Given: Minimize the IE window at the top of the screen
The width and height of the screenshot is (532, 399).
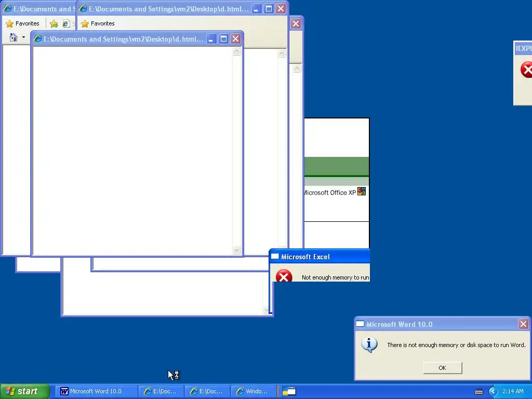Looking at the screenshot, I should (x=256, y=9).
